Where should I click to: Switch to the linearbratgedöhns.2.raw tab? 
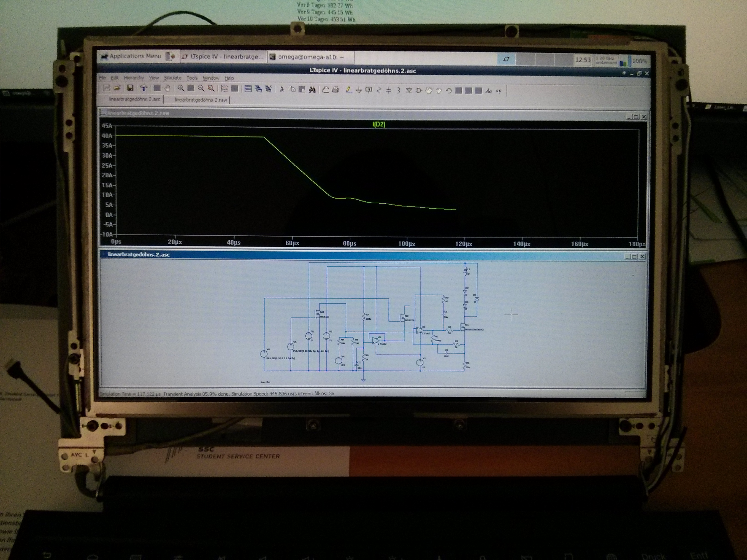[x=201, y=100]
